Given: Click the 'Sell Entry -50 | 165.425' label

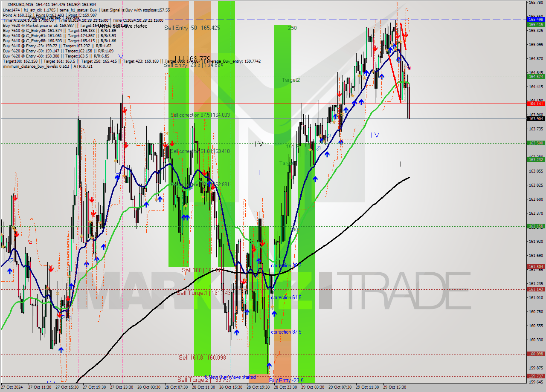Looking at the screenshot, I should [192, 28].
